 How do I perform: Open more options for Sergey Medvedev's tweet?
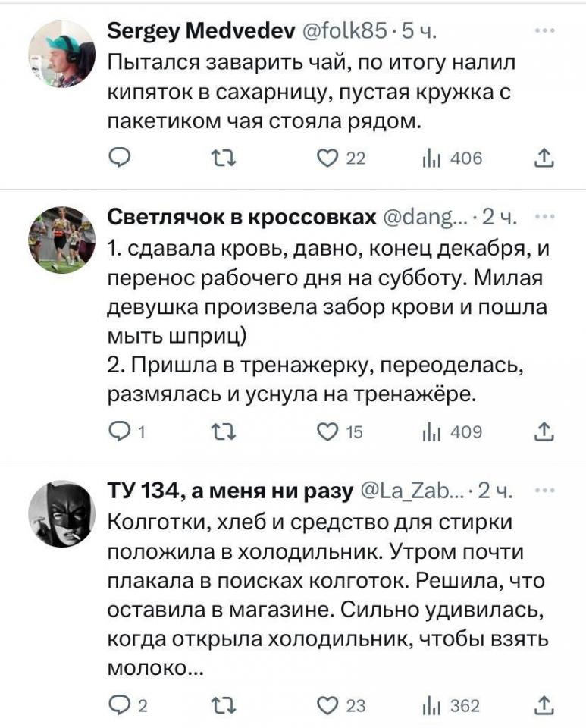544,31
